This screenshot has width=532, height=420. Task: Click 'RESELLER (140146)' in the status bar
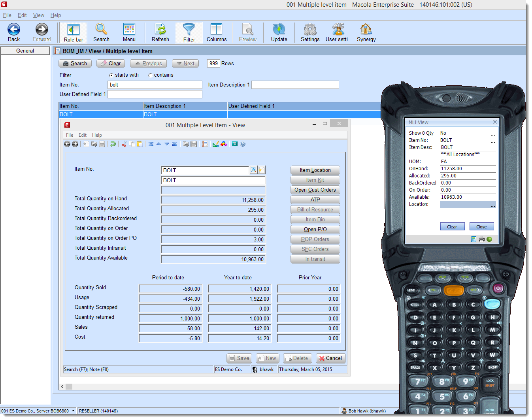coord(98,411)
